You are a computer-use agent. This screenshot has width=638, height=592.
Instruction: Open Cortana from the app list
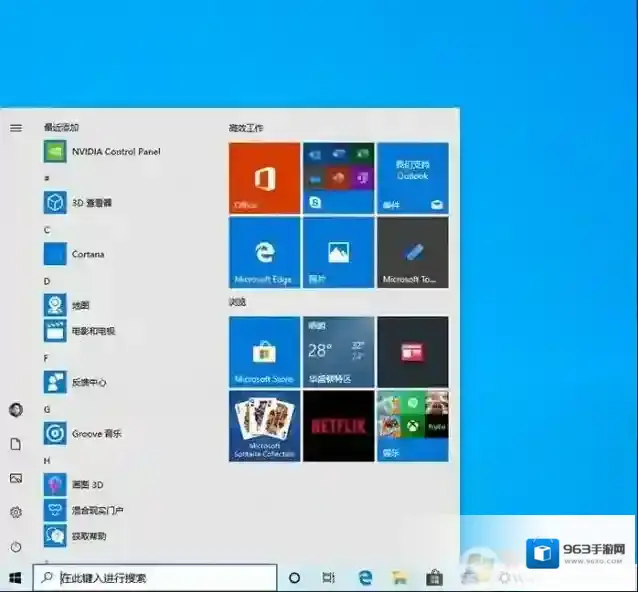pos(74,254)
